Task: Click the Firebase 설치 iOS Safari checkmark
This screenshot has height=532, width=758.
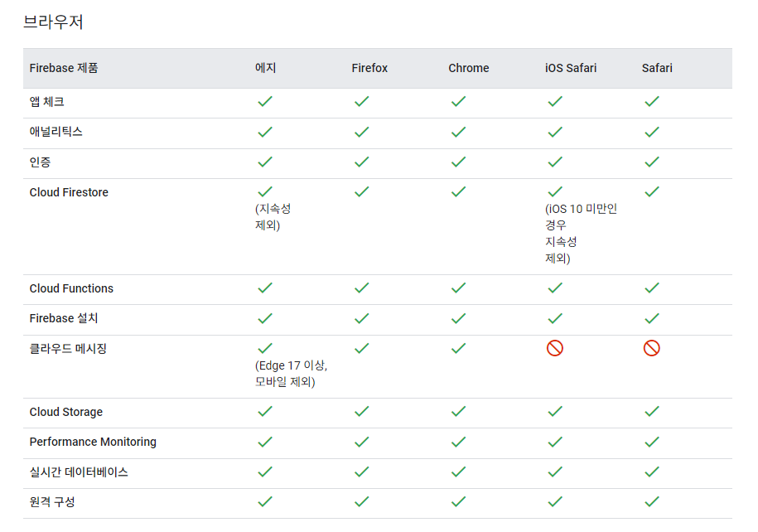Action: tap(555, 319)
